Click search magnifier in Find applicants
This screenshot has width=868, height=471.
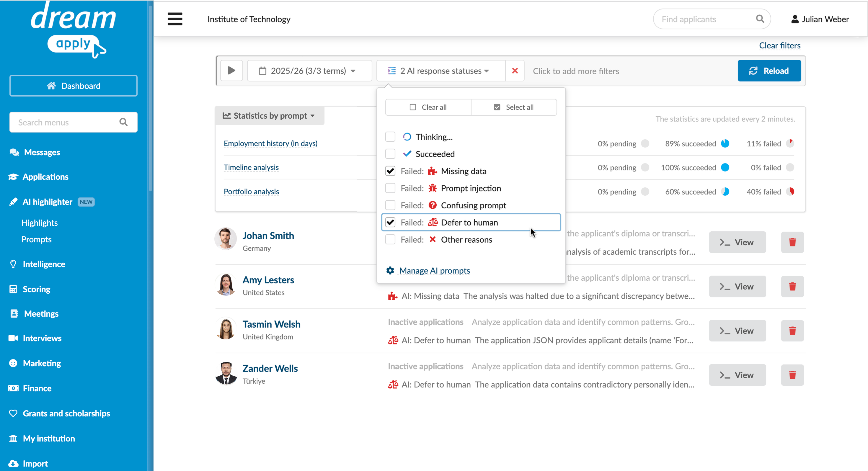(x=760, y=19)
